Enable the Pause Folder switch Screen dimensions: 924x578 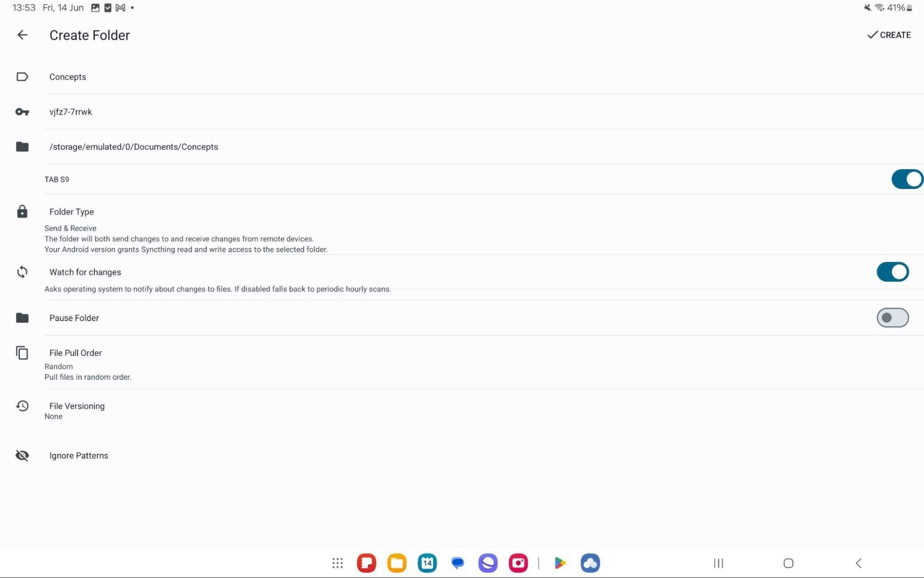(893, 318)
